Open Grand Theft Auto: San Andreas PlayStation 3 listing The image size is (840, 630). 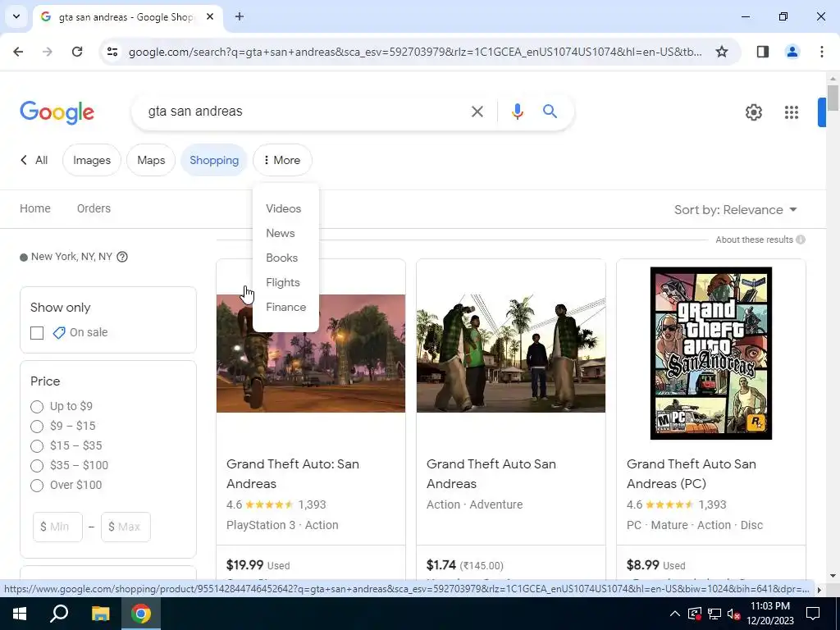coord(293,473)
